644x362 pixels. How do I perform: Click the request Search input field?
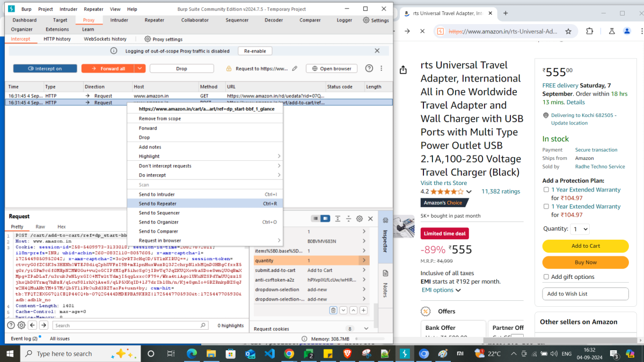coord(131,325)
